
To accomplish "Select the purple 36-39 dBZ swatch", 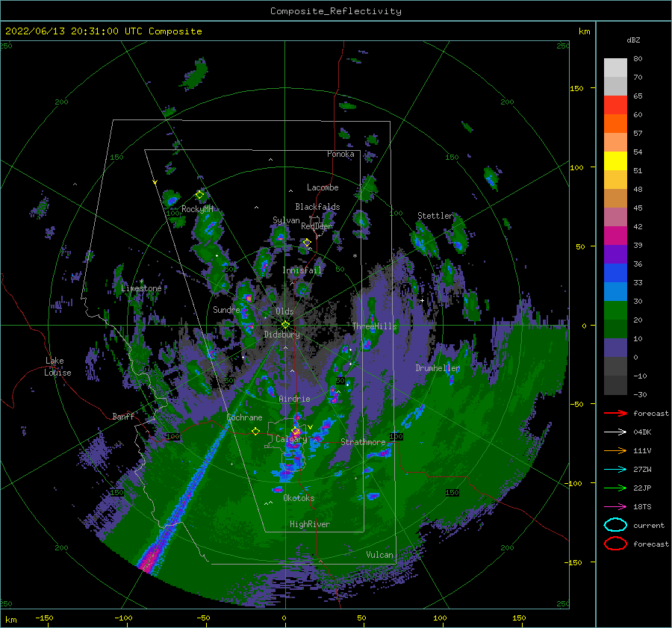I will (x=615, y=254).
